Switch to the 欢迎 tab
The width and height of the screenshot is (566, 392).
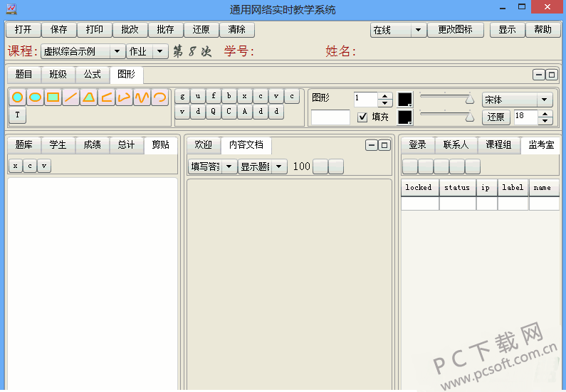203,145
